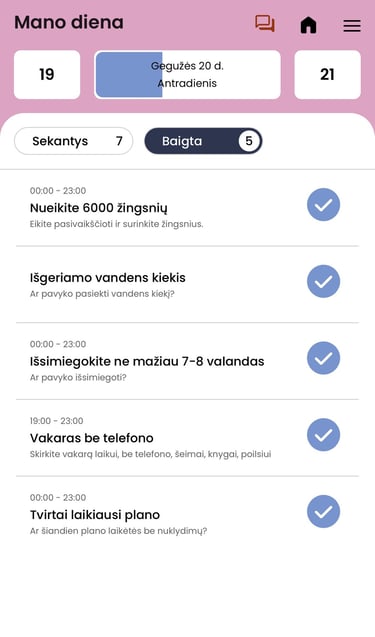Click the Baigta count badge 5
Image resolution: width=375 pixels, height=637 pixels.
pos(249,141)
